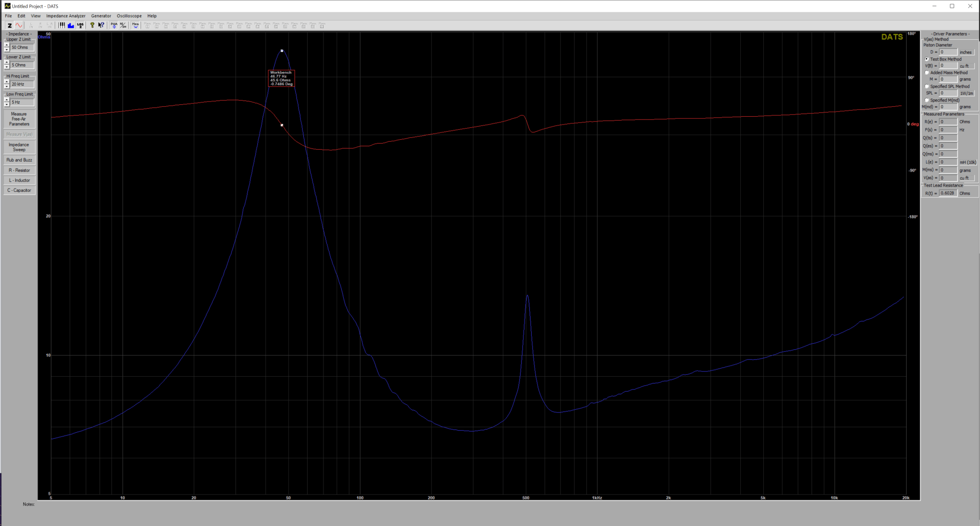The image size is (980, 526).
Task: Decrease the Hi Freq Limit with down arrow
Action: click(7, 86)
